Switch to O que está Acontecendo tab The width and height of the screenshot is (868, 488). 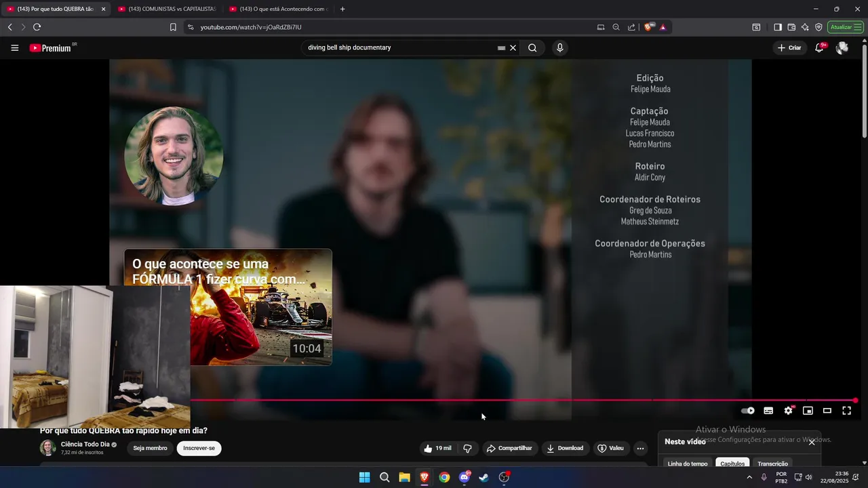278,9
